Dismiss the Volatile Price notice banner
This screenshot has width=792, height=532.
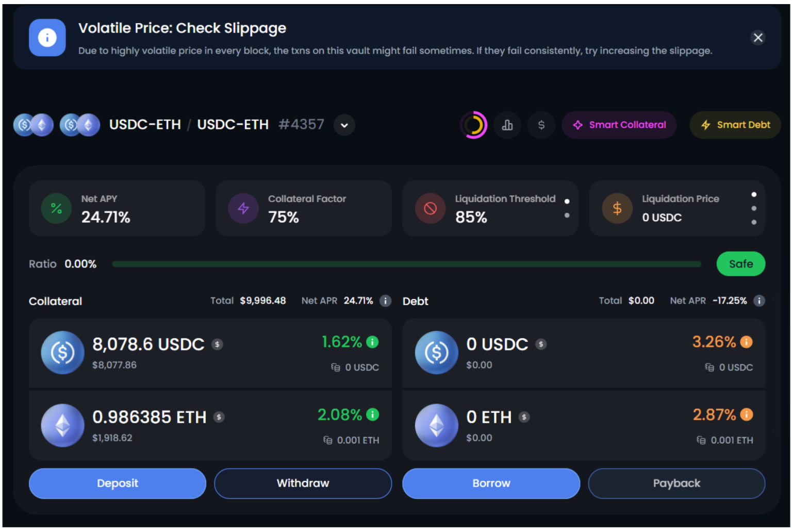tap(757, 38)
